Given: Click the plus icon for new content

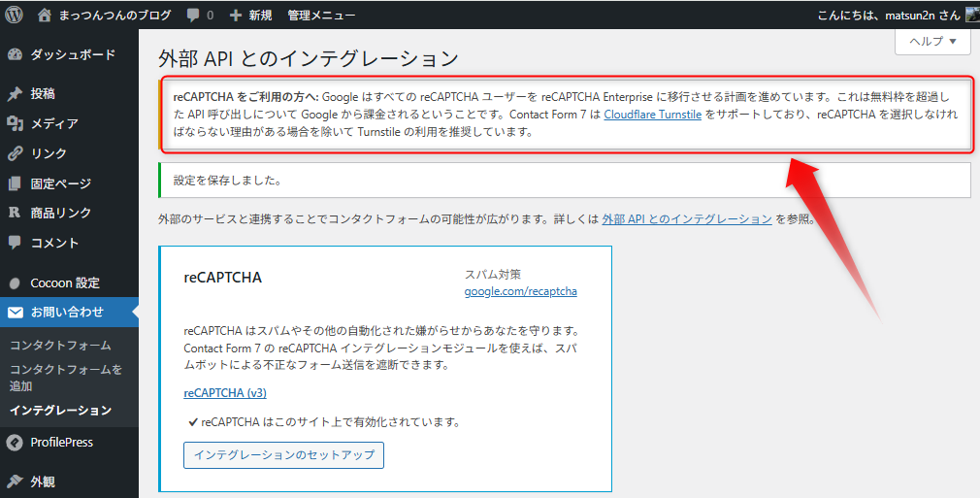Looking at the screenshot, I should 236,16.
